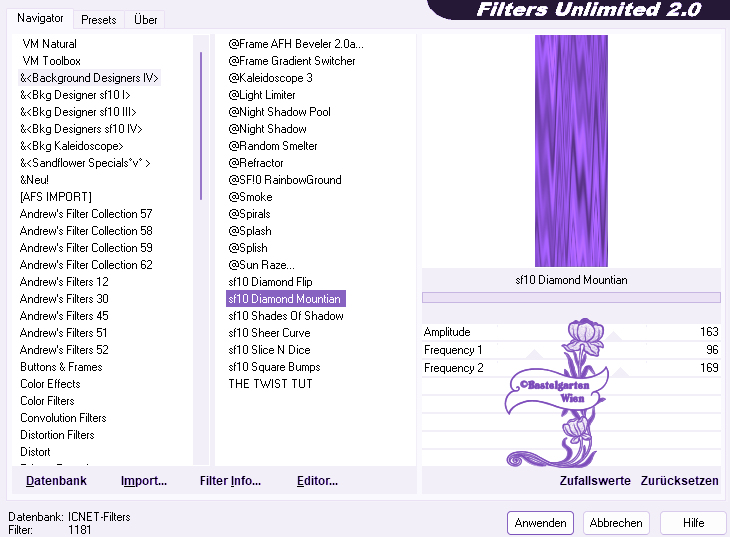Open Hilfe help button

pyautogui.click(x=693, y=523)
